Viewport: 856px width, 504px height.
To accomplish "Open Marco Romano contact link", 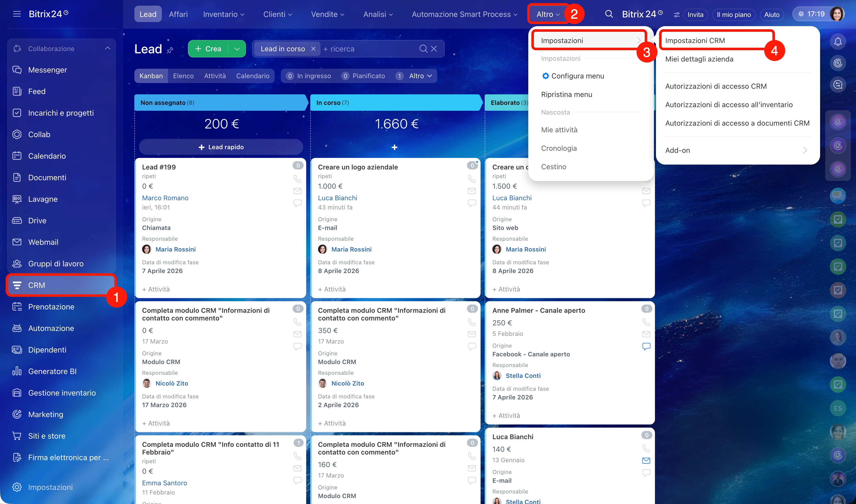I will (165, 198).
